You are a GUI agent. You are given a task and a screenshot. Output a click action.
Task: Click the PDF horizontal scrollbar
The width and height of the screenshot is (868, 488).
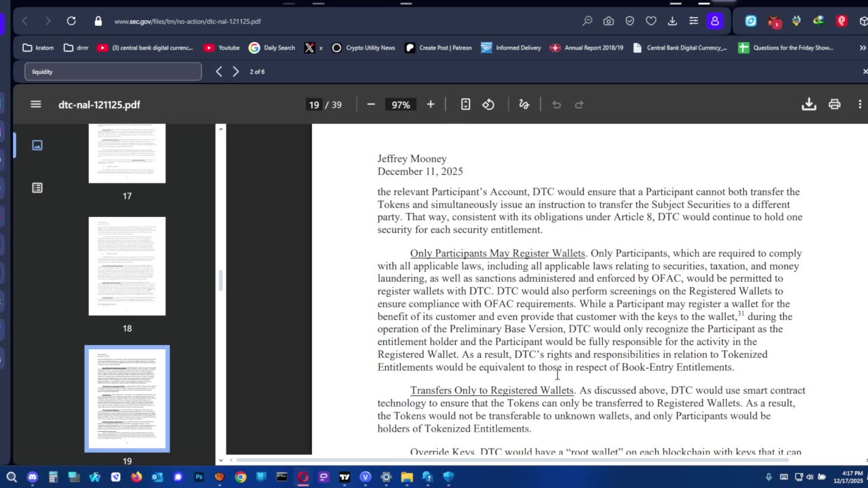512,460
